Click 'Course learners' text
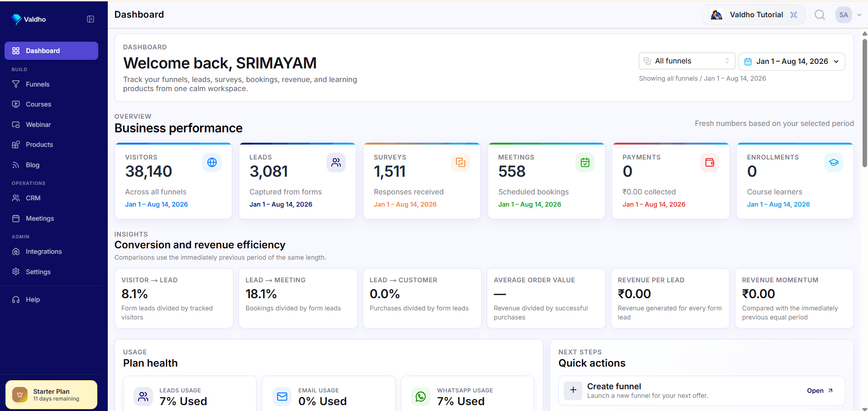This screenshot has height=411, width=868. click(x=774, y=192)
